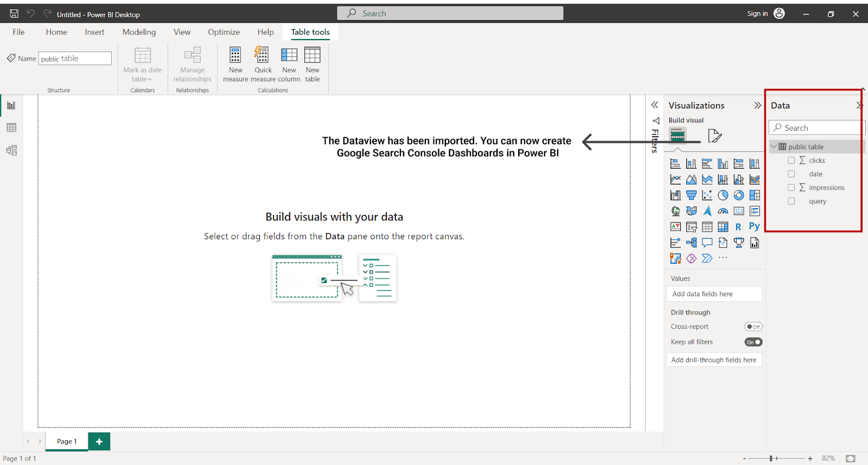Open the File menu
The height and width of the screenshot is (465, 868).
(x=18, y=32)
